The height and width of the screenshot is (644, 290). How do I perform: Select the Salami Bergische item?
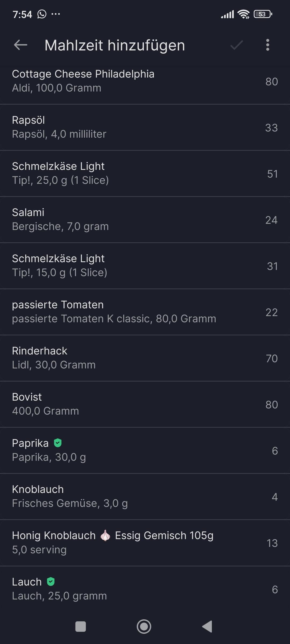145,219
